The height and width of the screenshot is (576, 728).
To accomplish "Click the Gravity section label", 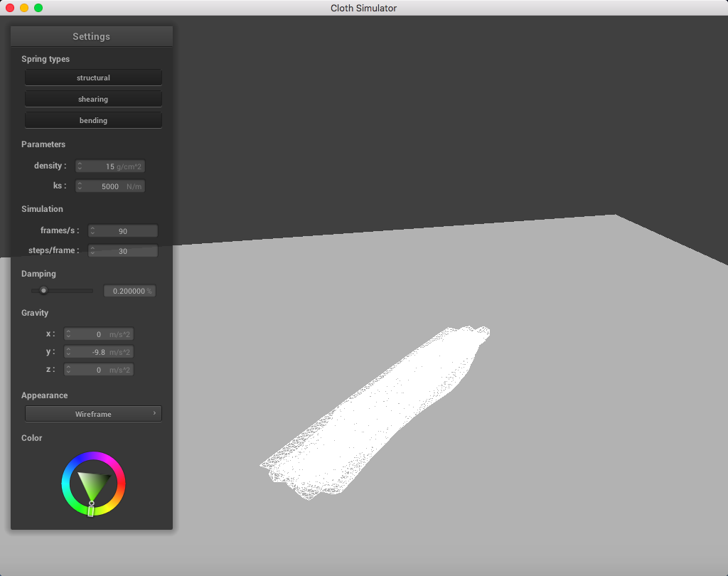I will click(x=35, y=313).
